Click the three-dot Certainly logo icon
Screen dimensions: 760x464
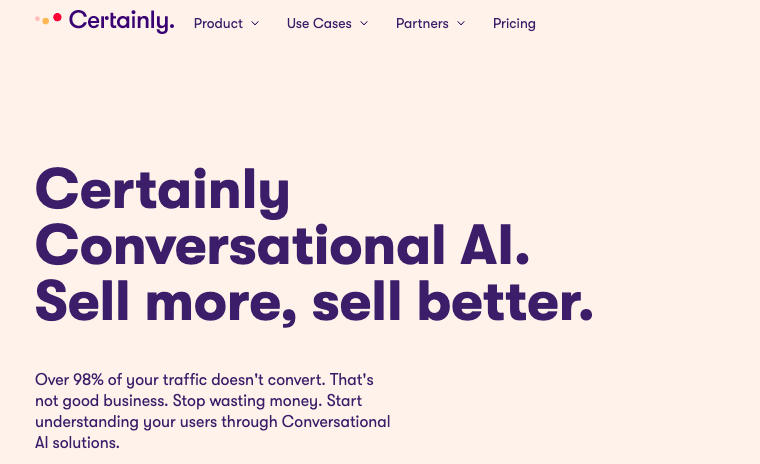click(x=48, y=18)
